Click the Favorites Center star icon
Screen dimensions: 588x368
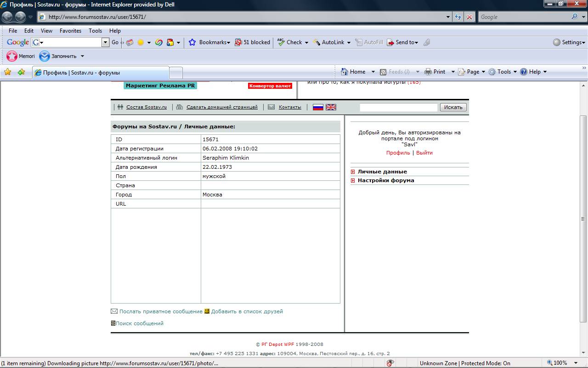(x=7, y=72)
